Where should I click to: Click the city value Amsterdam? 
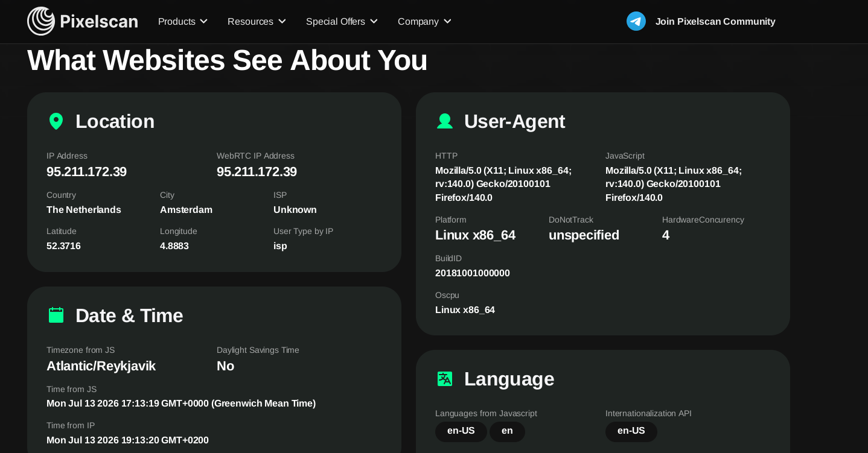click(186, 210)
